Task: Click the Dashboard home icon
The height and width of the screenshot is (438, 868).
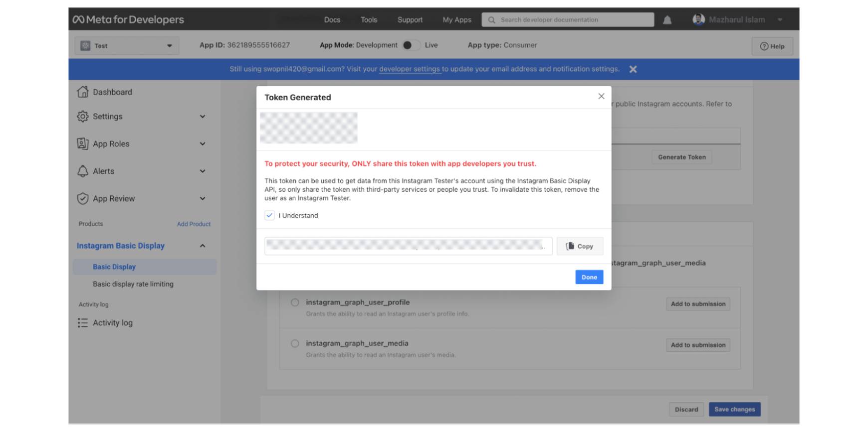Action: click(x=83, y=92)
